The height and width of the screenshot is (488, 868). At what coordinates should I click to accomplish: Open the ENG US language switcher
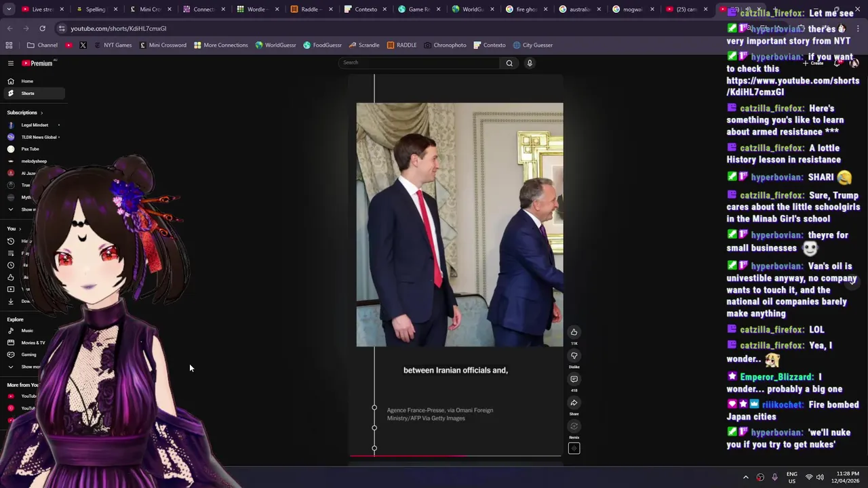click(x=791, y=477)
